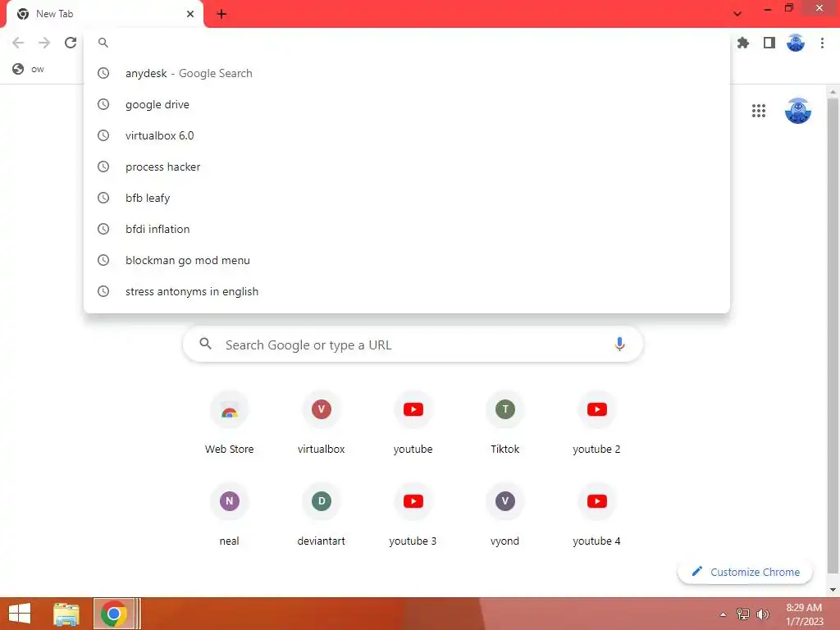Image resolution: width=840 pixels, height=630 pixels.
Task: Select the 'virtualbox 6.0' suggestion
Action: pos(407,135)
